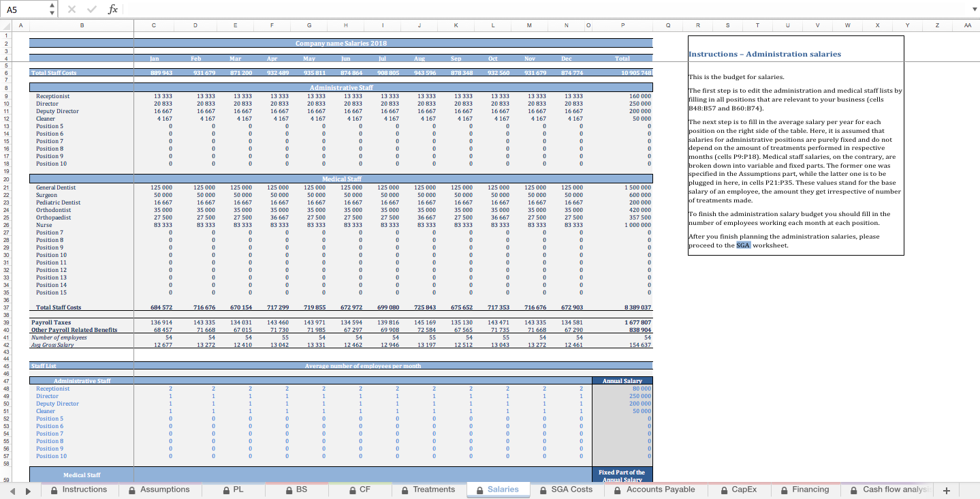Expand the formula bar with right-side arrow
Screen dimensions: 980x499
[973, 9]
